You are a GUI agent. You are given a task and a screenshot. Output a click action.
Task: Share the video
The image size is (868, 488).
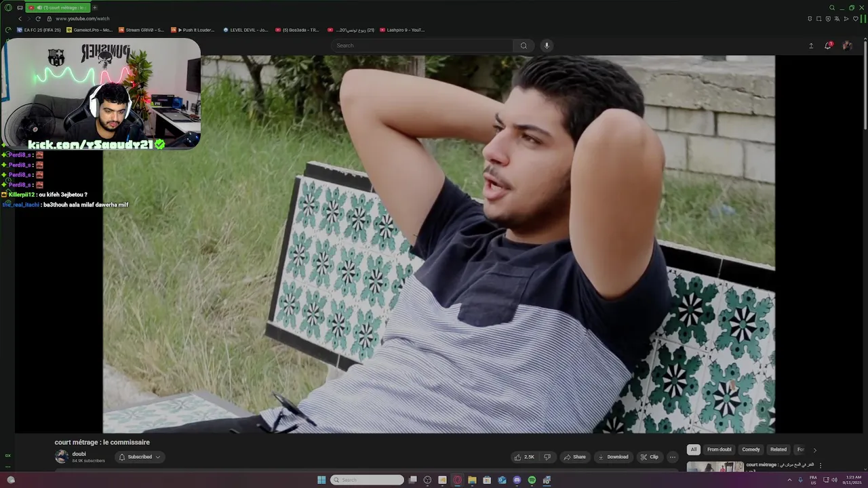click(574, 457)
